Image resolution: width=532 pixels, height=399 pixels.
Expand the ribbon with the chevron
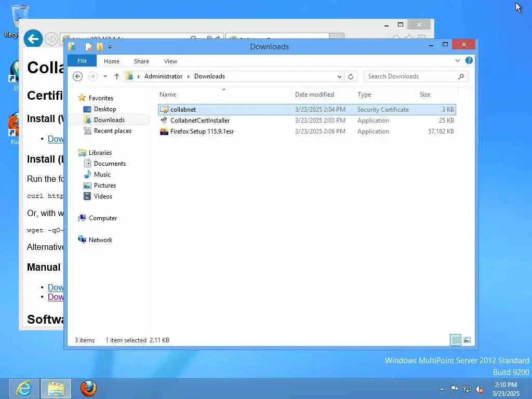(457, 60)
